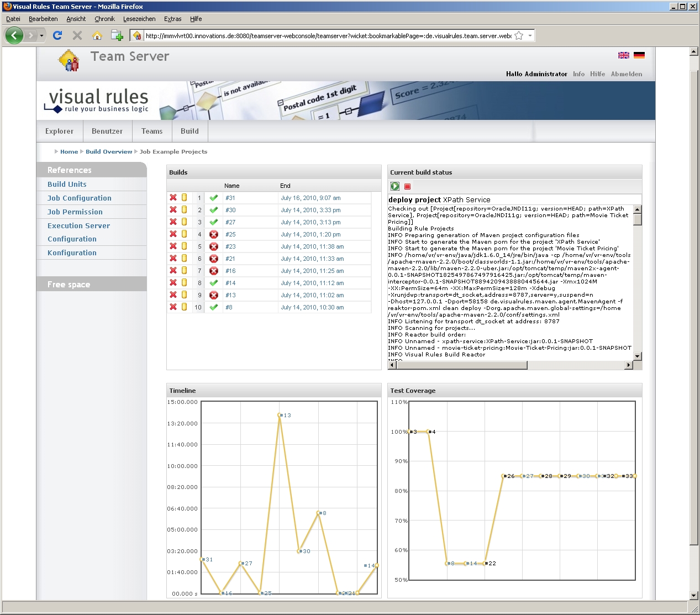This screenshot has height=615, width=700.
Task: Click the new tab toolbar icon
Action: pyautogui.click(x=117, y=35)
